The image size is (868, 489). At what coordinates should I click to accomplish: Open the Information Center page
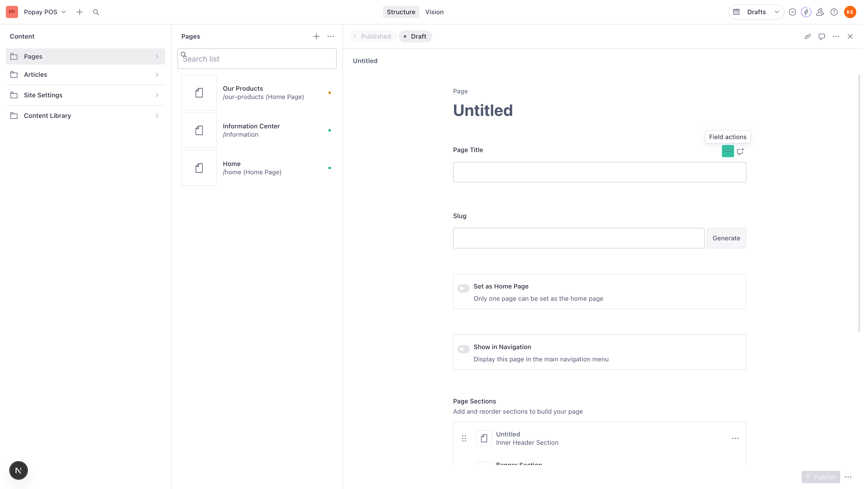[x=257, y=130]
